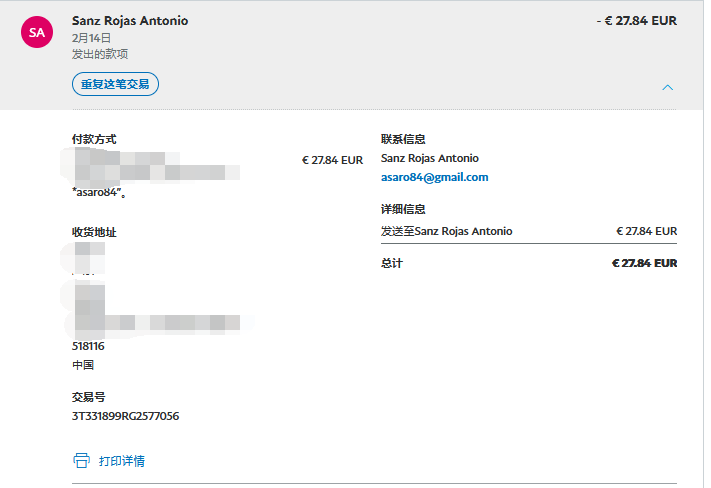Click contact name under 联系信息
Image resolution: width=711 pixels, height=488 pixels.
[x=429, y=158]
